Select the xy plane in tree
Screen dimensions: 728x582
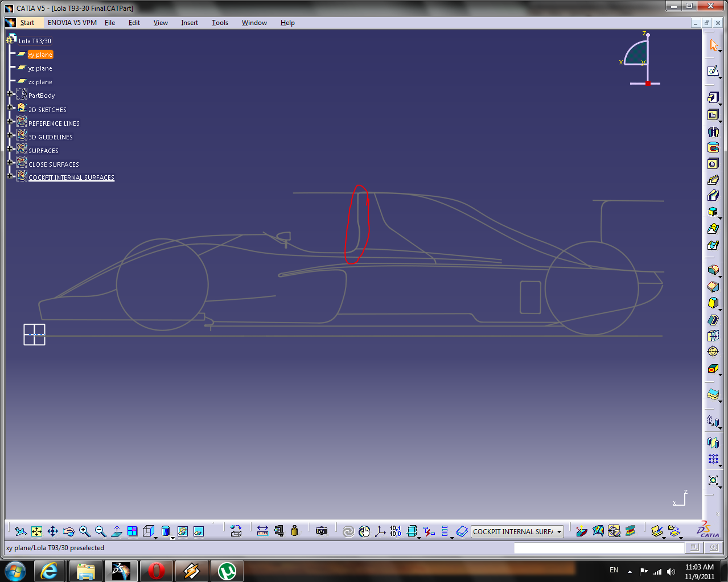point(40,55)
